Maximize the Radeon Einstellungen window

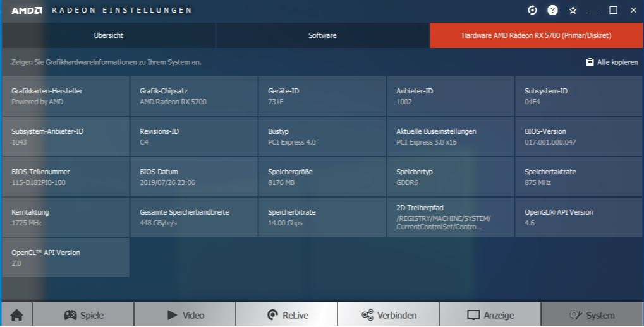coord(613,10)
